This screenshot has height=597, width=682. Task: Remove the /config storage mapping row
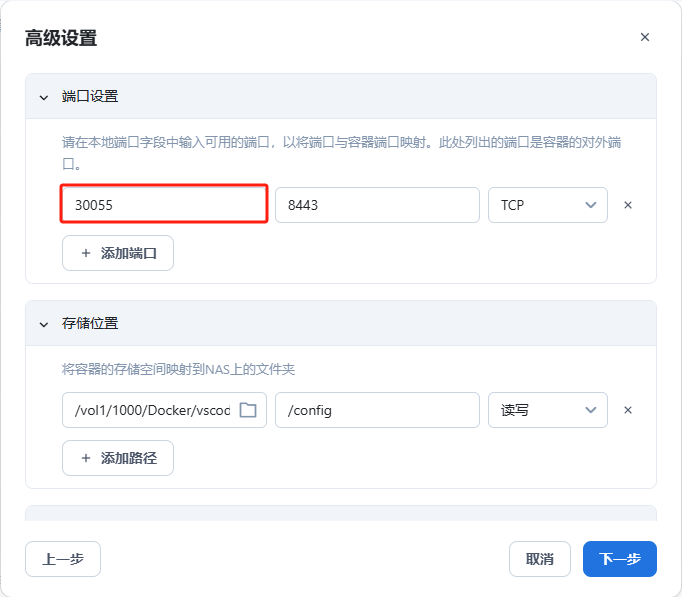[628, 410]
